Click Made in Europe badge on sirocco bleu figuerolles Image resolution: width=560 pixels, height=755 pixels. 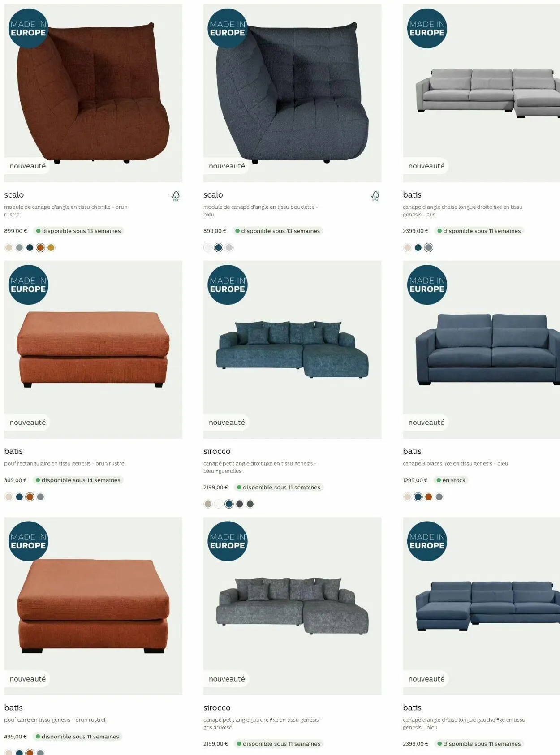(228, 285)
